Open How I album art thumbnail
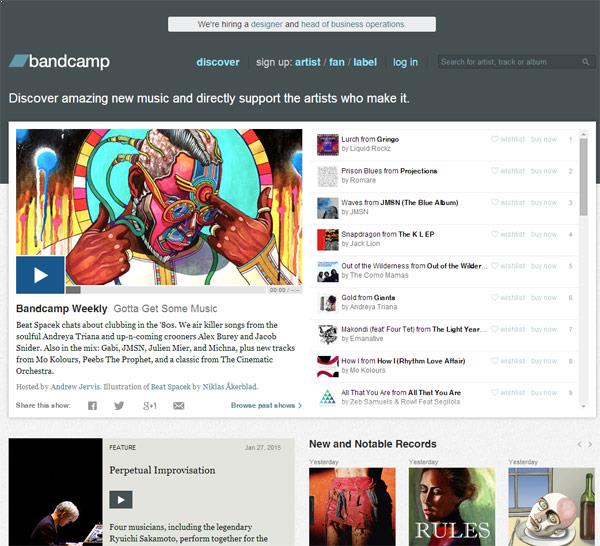 pos(328,366)
